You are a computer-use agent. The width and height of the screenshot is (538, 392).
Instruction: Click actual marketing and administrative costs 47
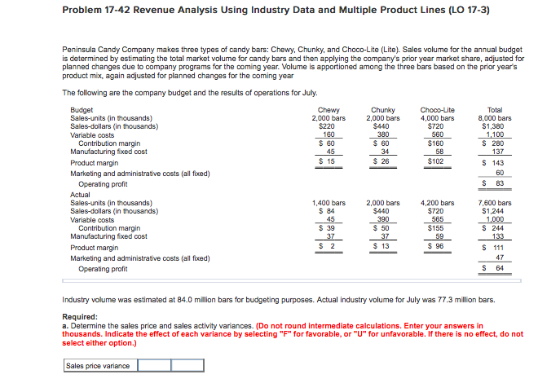click(x=500, y=258)
